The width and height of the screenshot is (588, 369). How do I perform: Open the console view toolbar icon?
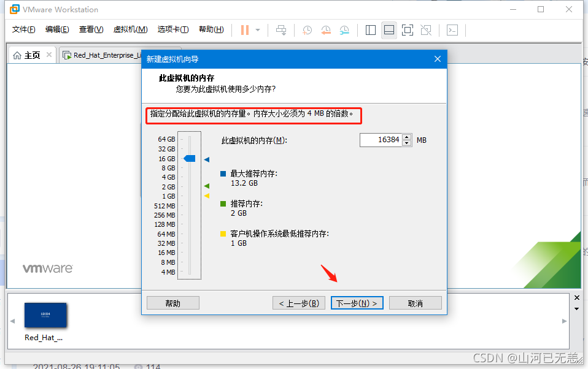click(452, 30)
